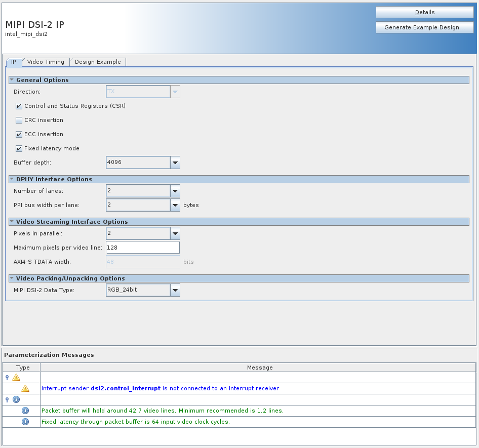479x448 pixels.
Task: Open the Pixels in parallel dropdown
Action: 175,233
